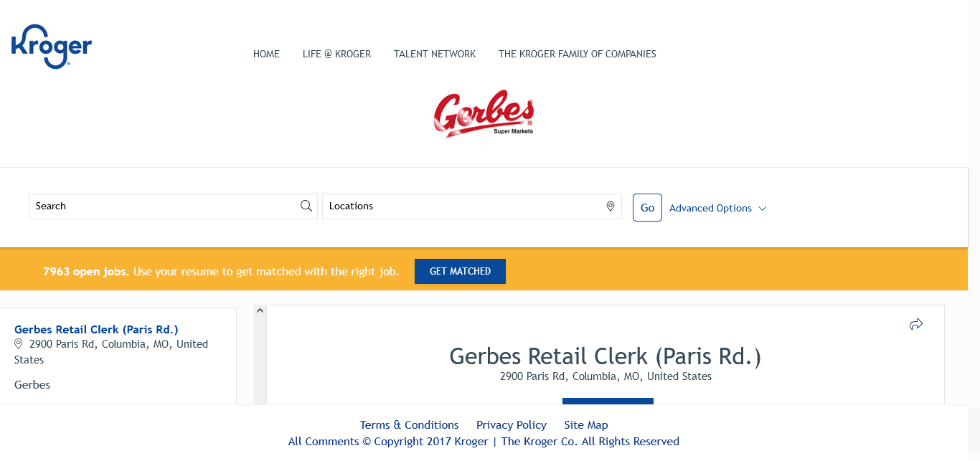This screenshot has width=980, height=461.
Task: Share the Gerbes Retail Clerk job
Action: (x=915, y=324)
